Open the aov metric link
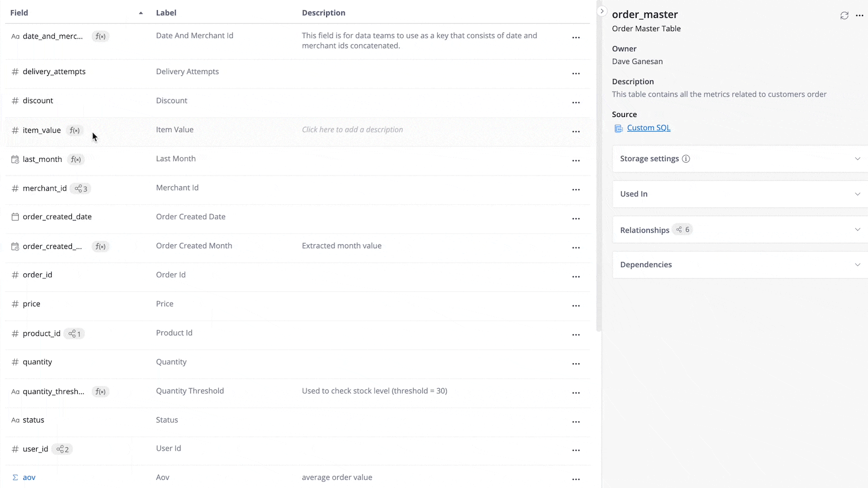Screen dimensions: 868x488 tap(29, 478)
